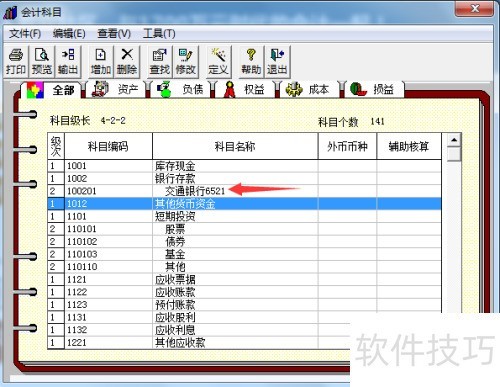Switch to the 资产 tab

[x=116, y=89]
